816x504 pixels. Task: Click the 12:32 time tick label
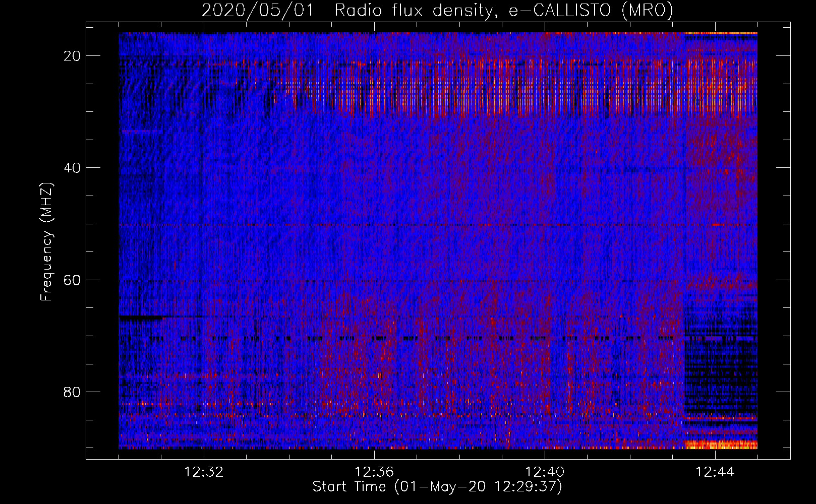pos(204,472)
